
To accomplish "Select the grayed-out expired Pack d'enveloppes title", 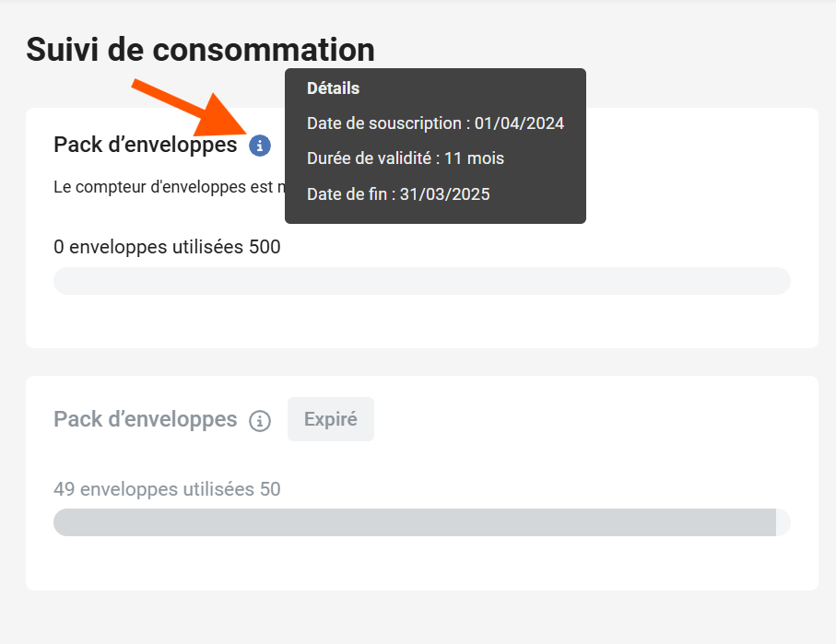I will 146,419.
